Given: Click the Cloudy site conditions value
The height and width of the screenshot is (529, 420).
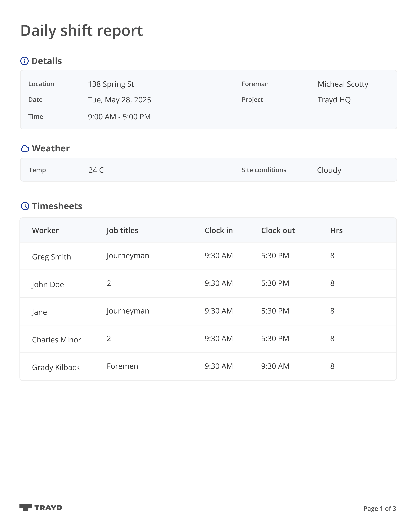Looking at the screenshot, I should [329, 170].
